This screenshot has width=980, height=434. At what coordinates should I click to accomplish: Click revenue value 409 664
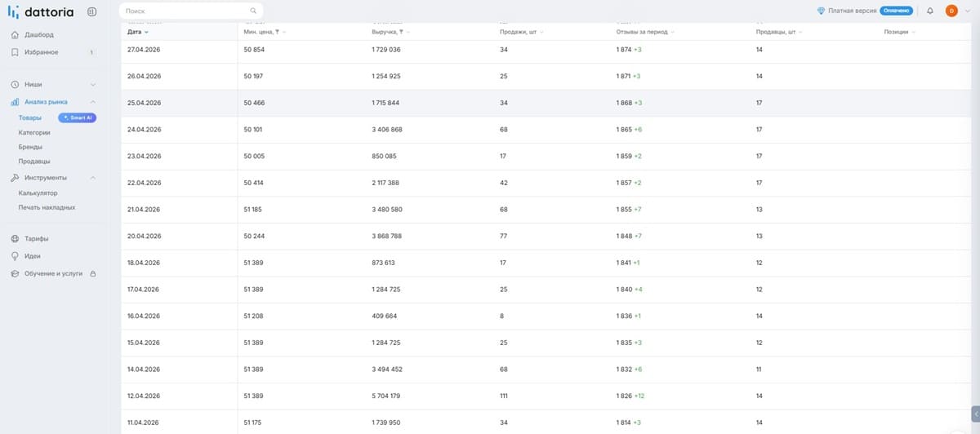point(384,316)
